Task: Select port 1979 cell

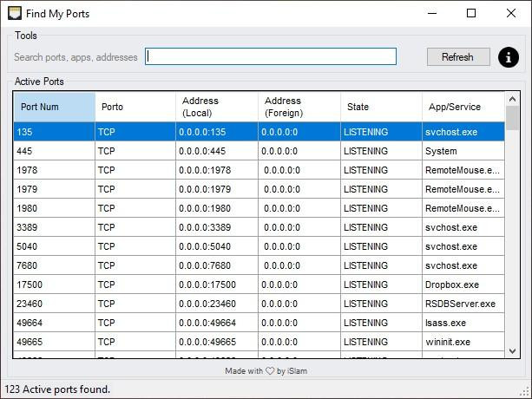Action: (55, 189)
